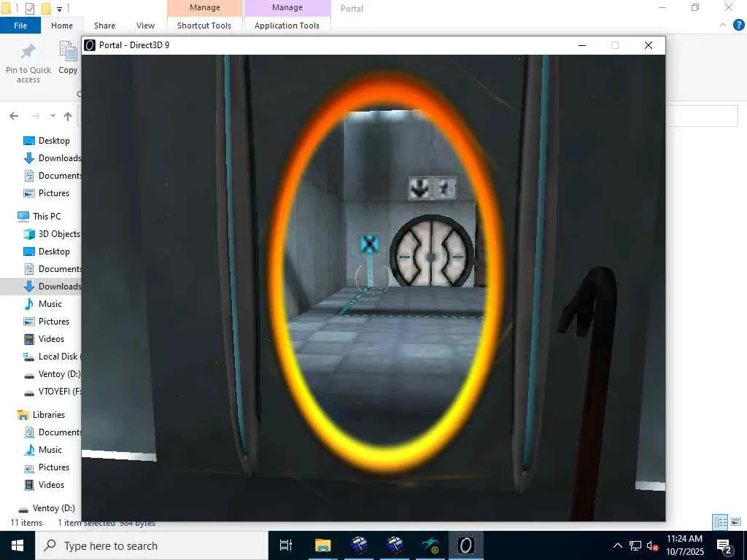Viewport: 747px width, 560px height.
Task: Switch to Details view in status bar
Action: [720, 522]
